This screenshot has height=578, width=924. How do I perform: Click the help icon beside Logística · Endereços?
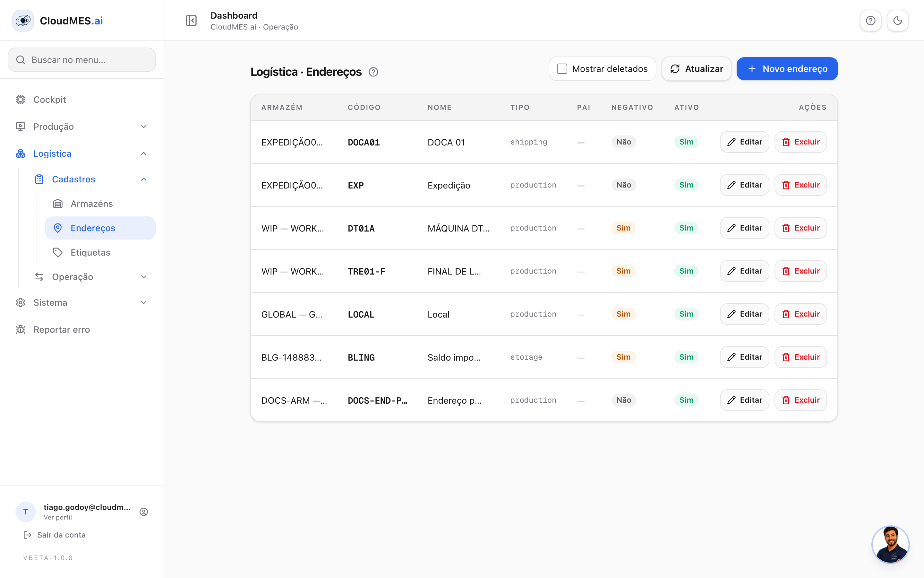(x=373, y=72)
